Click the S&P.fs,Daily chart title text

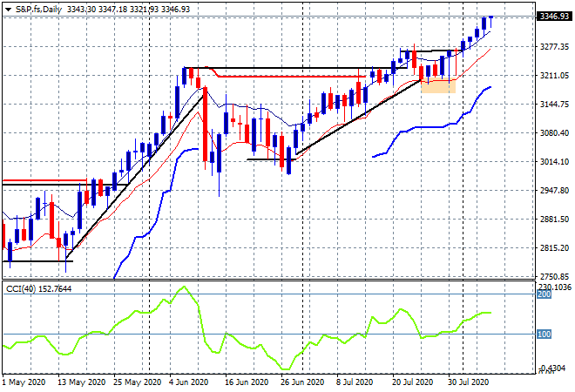38,10
